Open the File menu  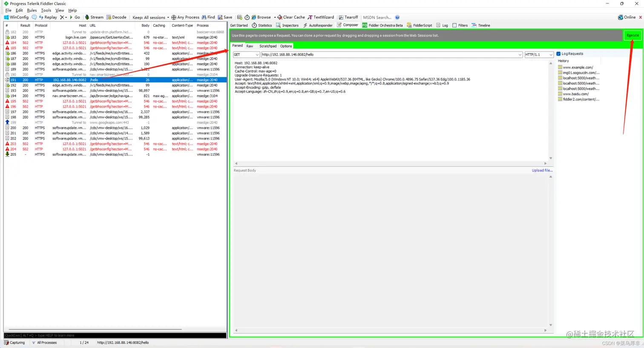point(8,10)
